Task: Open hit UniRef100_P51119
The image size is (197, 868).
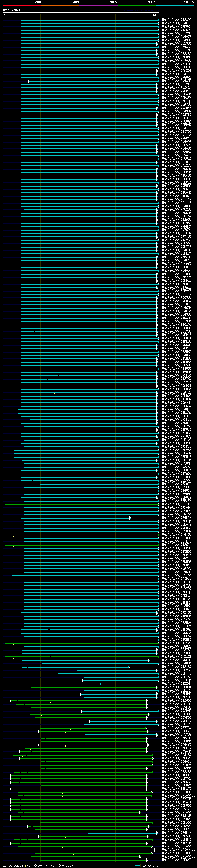Action: pyautogui.click(x=177, y=200)
